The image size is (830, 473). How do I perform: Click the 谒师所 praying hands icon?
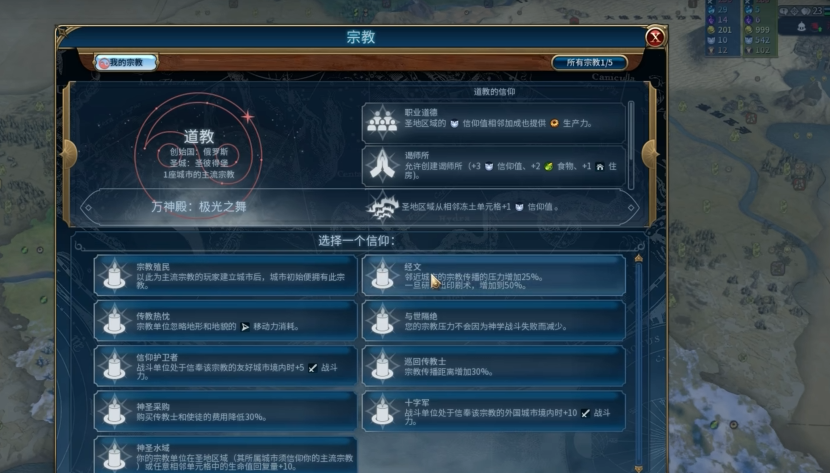click(382, 164)
